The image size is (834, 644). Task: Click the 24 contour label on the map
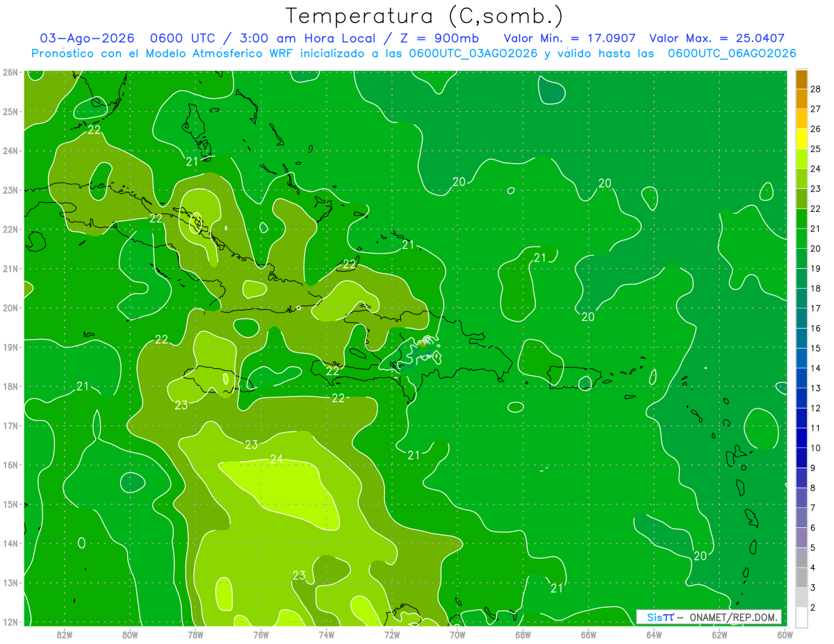coord(277,459)
